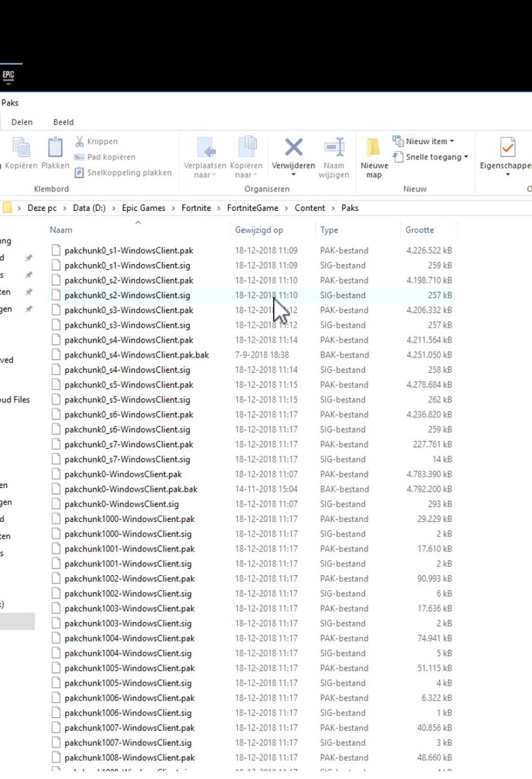Screen dimensions: 532x779
Task: Select pakchunk0_s6-WindowsClient.sig
Action: click(x=127, y=429)
